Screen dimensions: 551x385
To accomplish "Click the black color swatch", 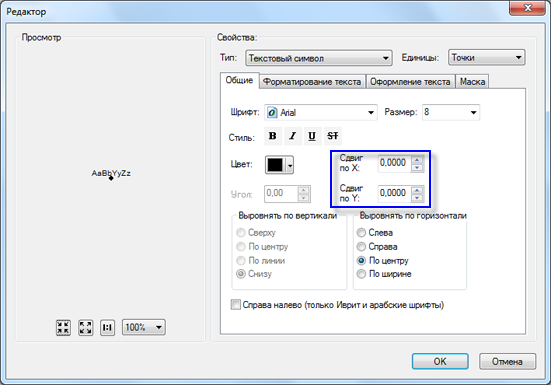I will coord(275,165).
